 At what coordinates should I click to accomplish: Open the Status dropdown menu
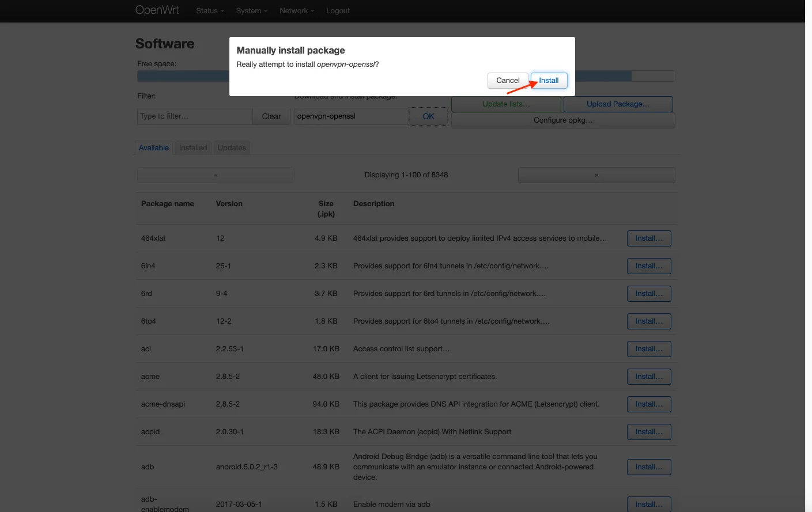210,11
